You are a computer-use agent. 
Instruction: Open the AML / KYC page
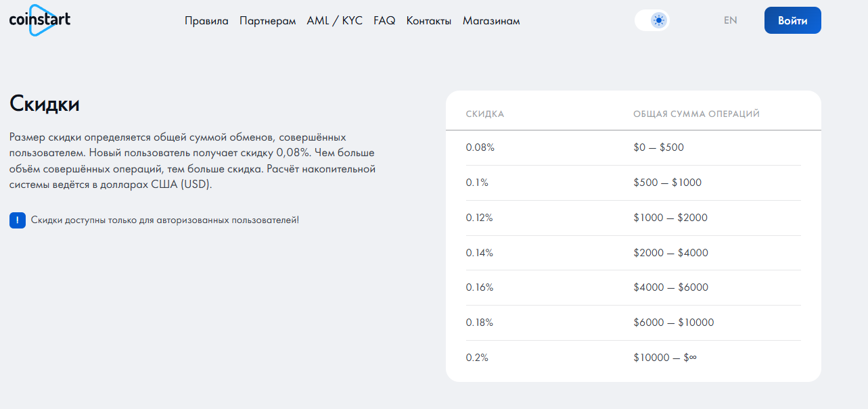pyautogui.click(x=334, y=21)
